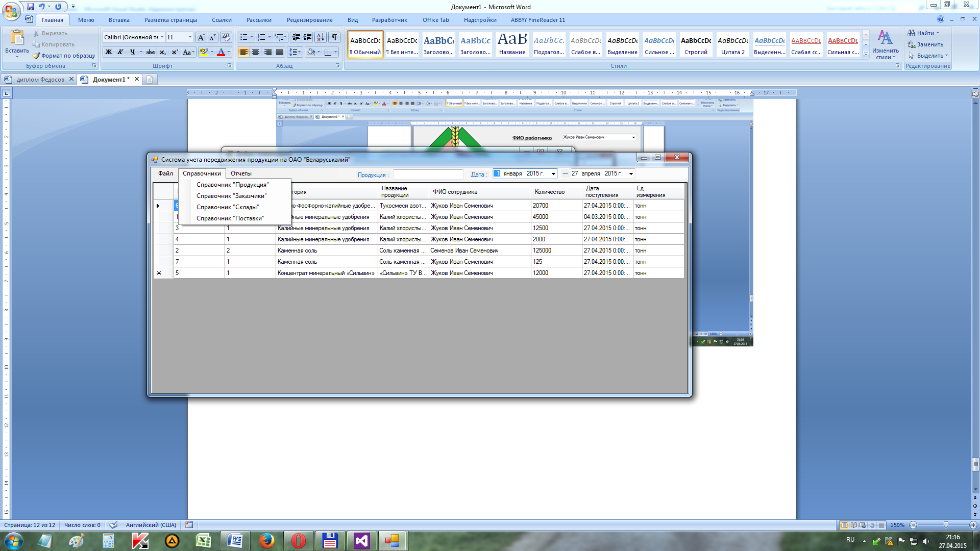
Task: Select center paragraph alignment
Action: (256, 52)
